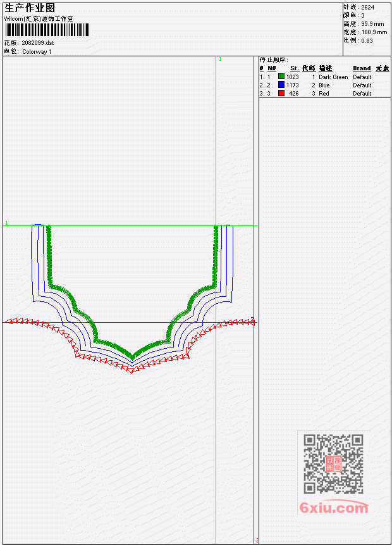Click the colors count line '颜色: 3'
This screenshot has height=545, width=392.
(x=354, y=15)
